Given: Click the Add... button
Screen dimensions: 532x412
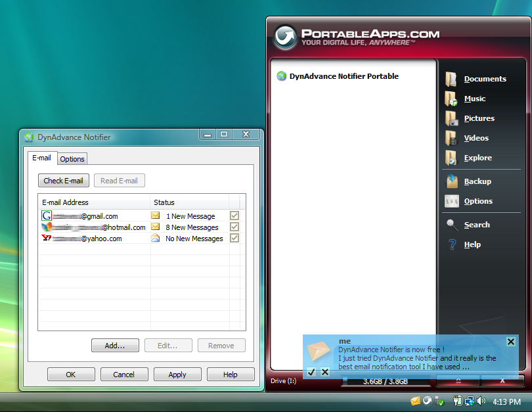Looking at the screenshot, I should pyautogui.click(x=115, y=346).
